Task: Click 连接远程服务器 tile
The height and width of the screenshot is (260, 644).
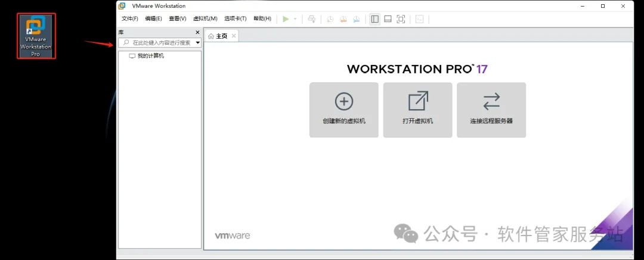Action: click(491, 110)
